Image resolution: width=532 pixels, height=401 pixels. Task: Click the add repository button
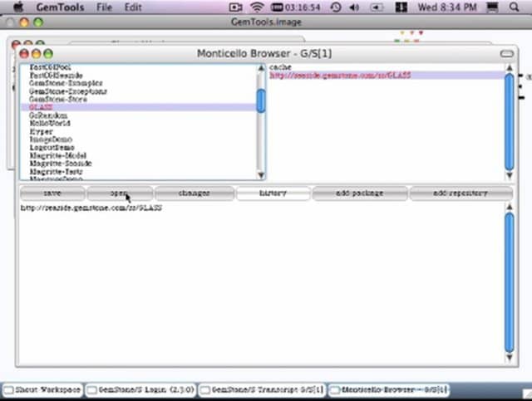(461, 193)
